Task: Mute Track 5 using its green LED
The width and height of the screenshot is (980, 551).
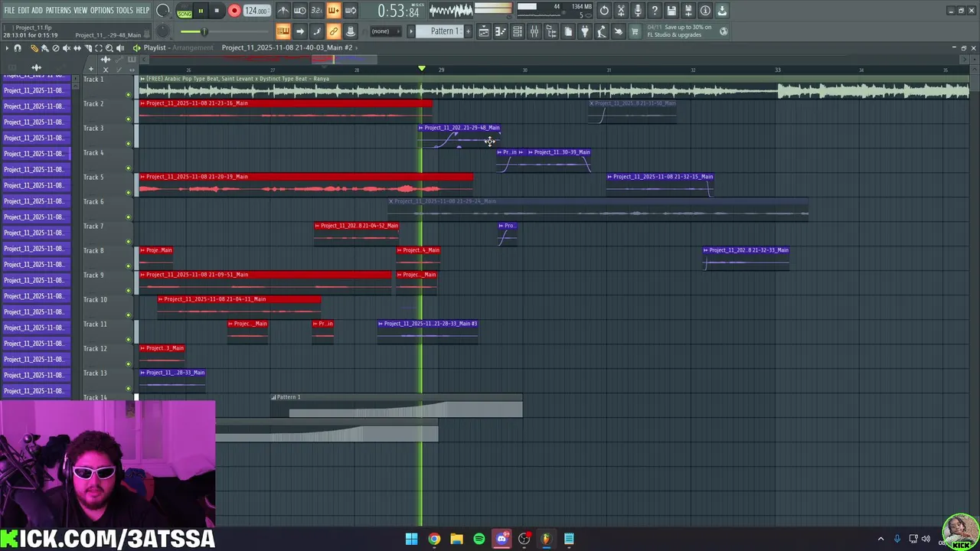Action: click(x=129, y=193)
